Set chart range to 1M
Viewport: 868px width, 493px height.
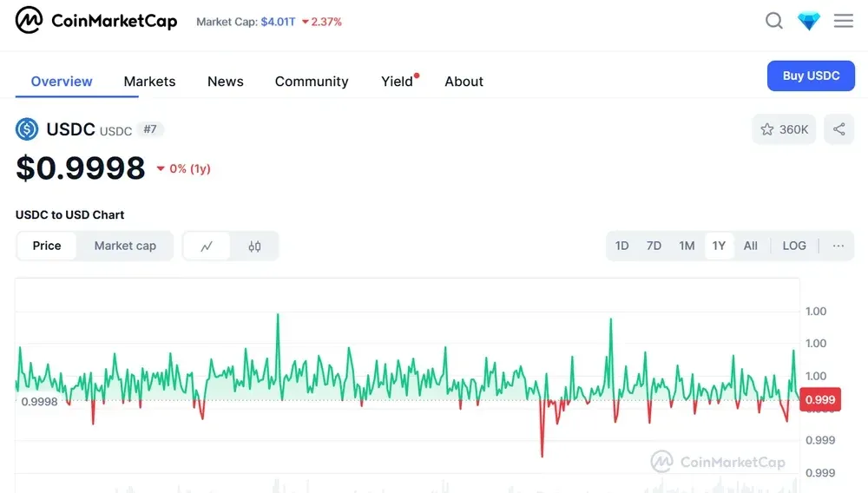[687, 246]
